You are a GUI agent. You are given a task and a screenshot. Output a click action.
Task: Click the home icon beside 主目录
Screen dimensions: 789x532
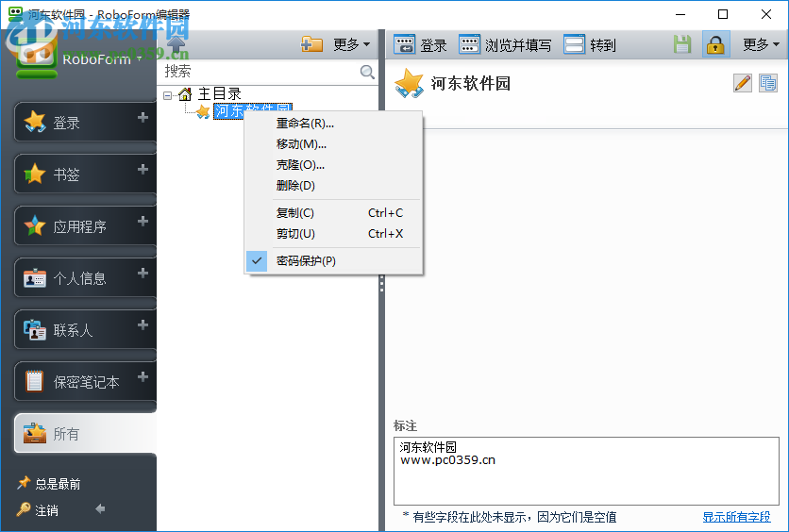coord(185,94)
